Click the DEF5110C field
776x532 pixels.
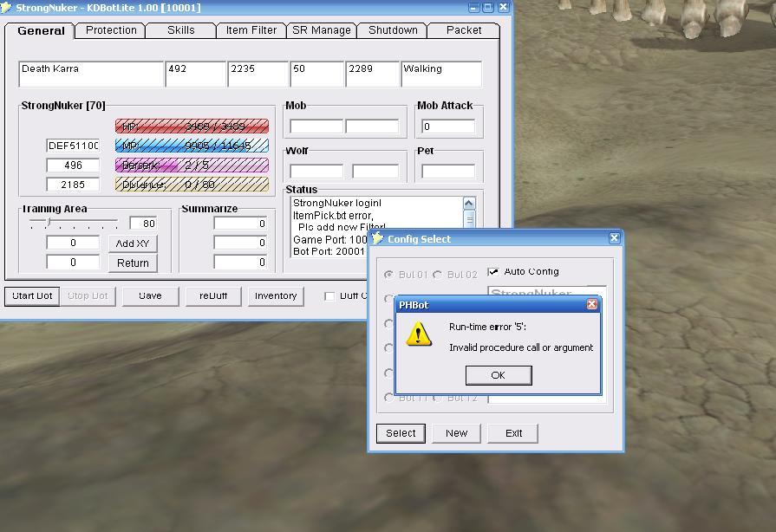73,146
